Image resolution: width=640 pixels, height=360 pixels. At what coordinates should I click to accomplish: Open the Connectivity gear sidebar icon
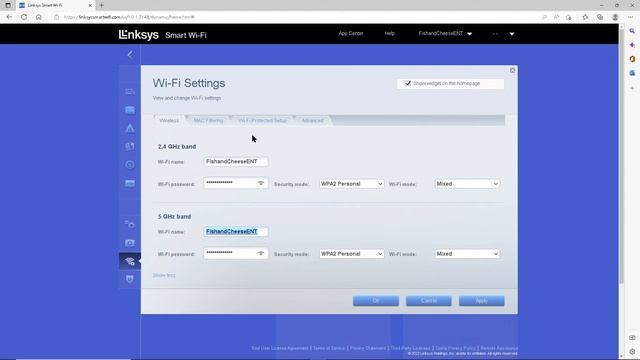[130, 224]
